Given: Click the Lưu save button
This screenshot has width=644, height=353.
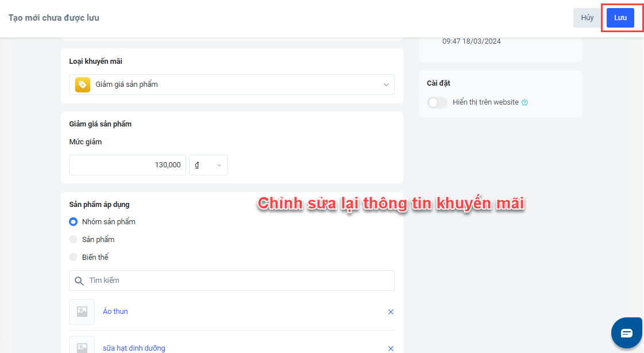Looking at the screenshot, I should tap(620, 18).
